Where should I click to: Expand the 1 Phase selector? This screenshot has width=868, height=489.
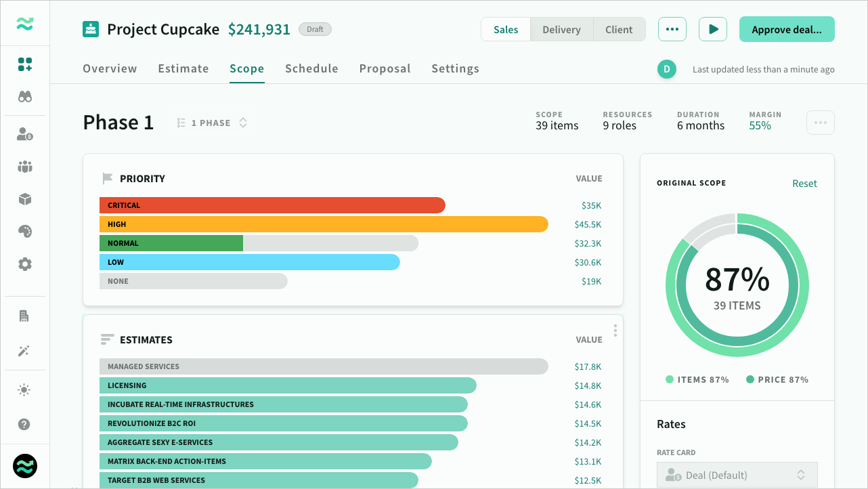(212, 123)
